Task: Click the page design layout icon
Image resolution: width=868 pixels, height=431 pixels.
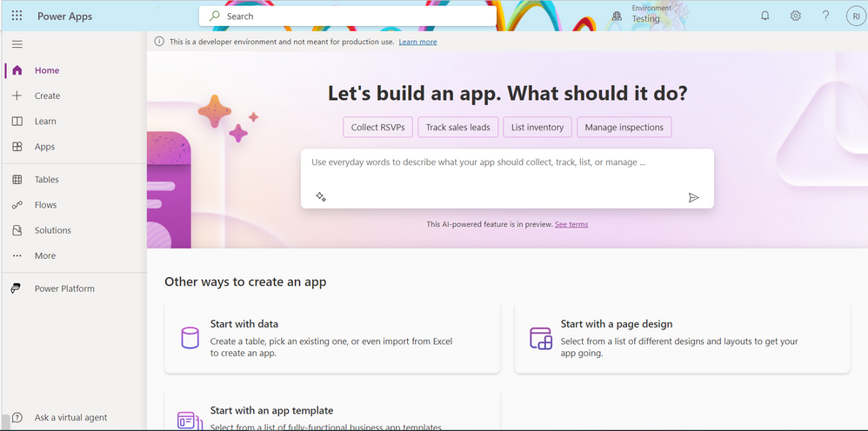Action: click(x=541, y=338)
